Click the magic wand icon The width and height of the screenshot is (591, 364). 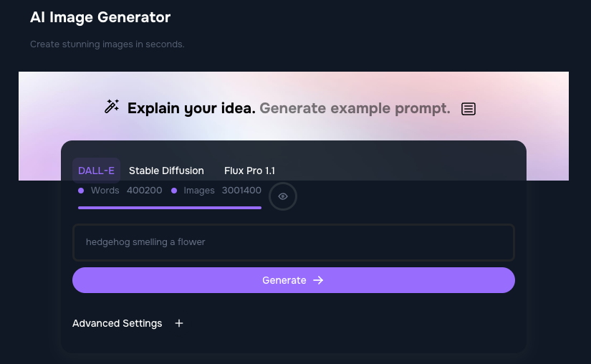pyautogui.click(x=112, y=107)
